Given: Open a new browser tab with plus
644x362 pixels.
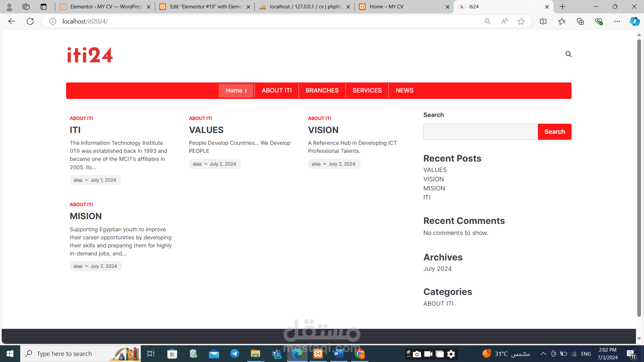Looking at the screenshot, I should tap(562, 7).
